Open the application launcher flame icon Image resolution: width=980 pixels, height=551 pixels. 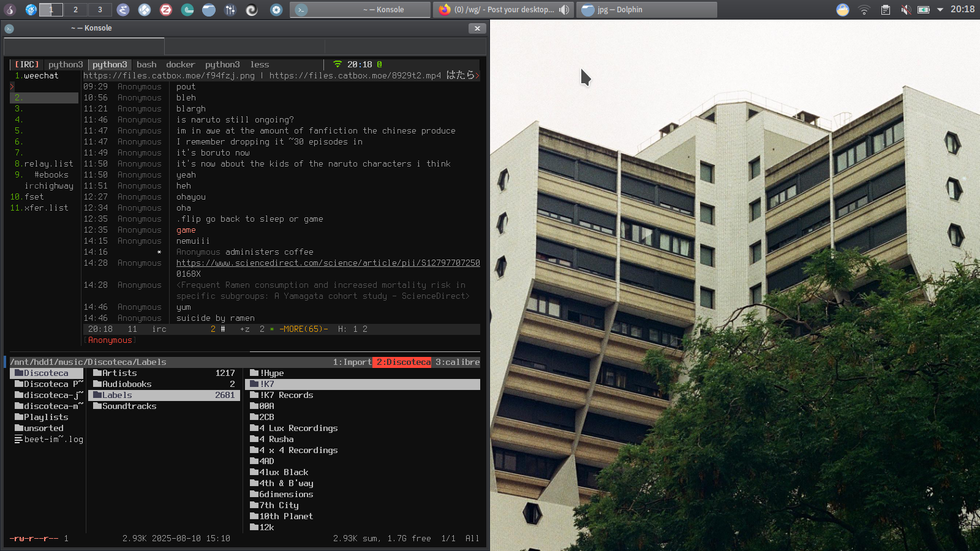coord(10,9)
